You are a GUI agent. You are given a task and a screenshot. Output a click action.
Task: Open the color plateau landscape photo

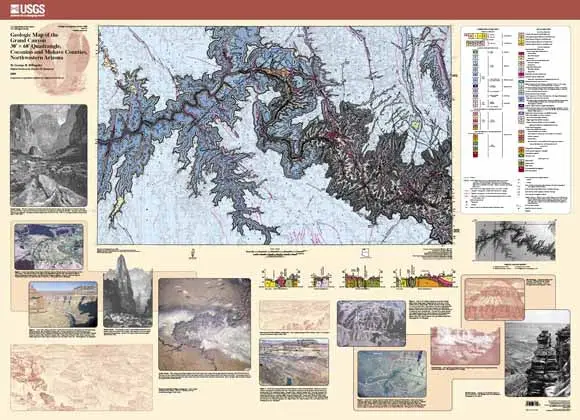pos(294,362)
